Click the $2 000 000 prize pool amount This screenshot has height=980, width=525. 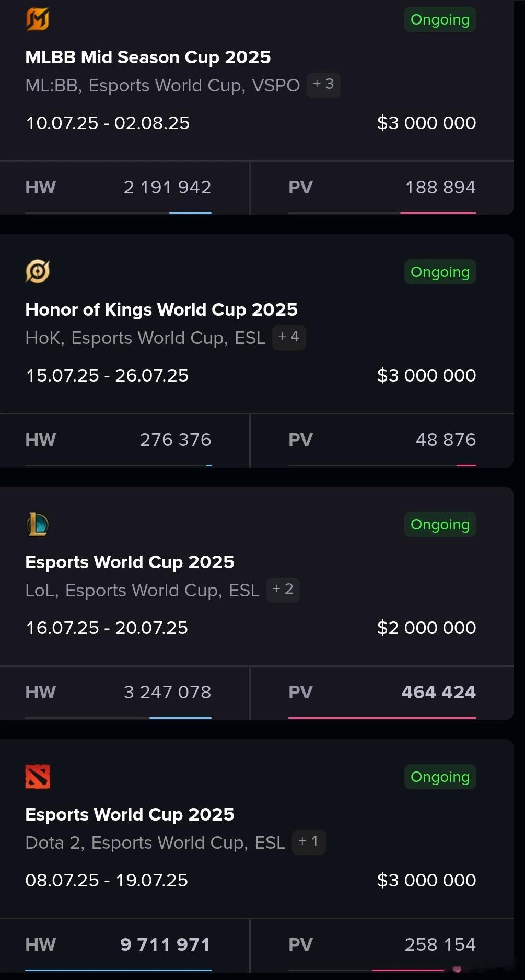click(426, 628)
